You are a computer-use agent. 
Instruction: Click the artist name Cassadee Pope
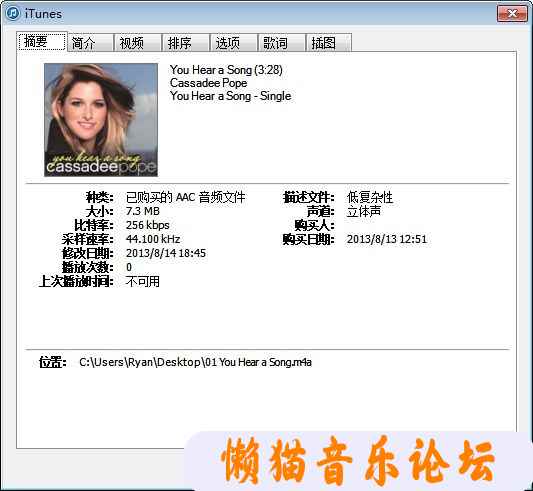pos(208,83)
